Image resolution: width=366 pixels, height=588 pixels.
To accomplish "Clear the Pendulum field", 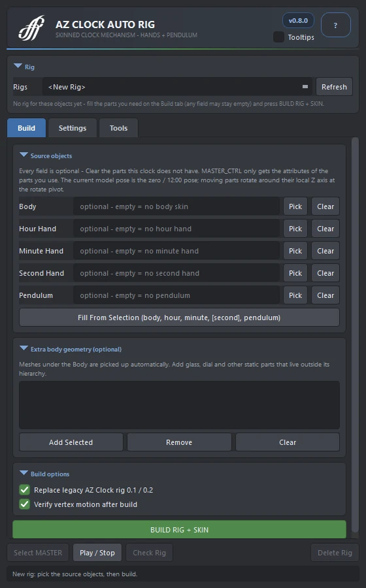I will pos(325,295).
